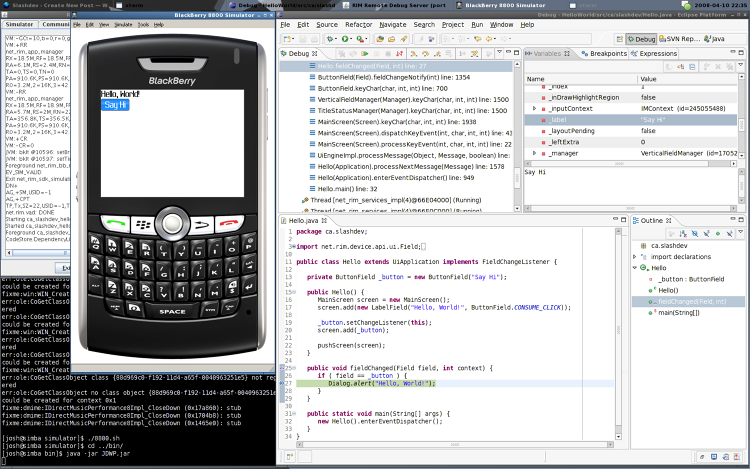The image size is (750, 469).
Task: Click the SPACE key on simulator keyboard
Action: click(172, 311)
